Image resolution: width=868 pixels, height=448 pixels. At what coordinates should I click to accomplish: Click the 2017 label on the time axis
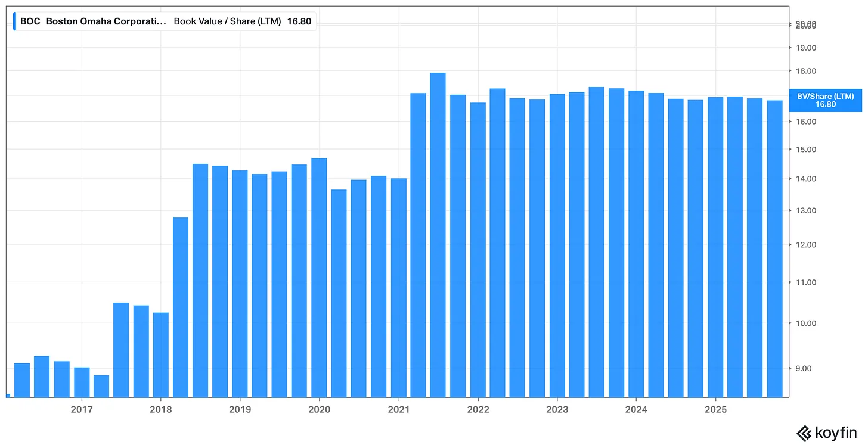coord(81,410)
